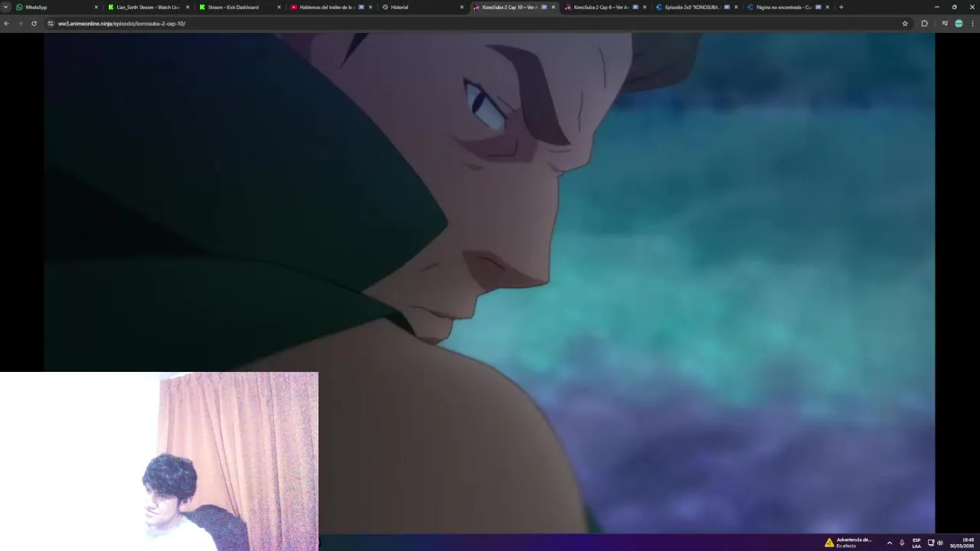The image size is (980, 551).
Task: Close the Hablemos del trailer tab
Action: (x=371, y=7)
